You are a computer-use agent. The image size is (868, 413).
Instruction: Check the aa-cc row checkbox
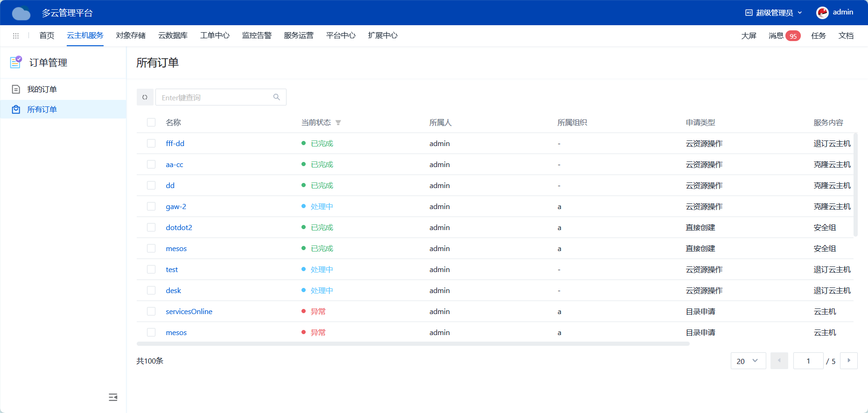click(x=151, y=164)
